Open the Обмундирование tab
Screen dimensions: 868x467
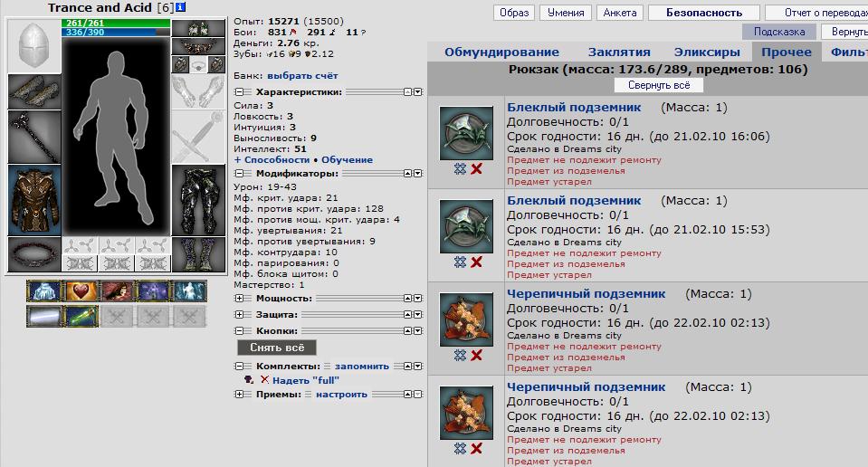[501, 52]
